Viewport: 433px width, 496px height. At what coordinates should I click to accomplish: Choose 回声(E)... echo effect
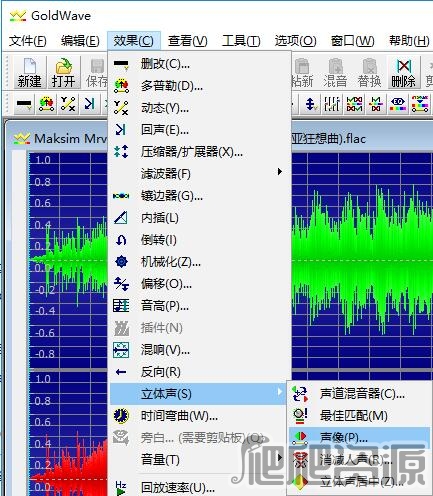[x=200, y=130]
